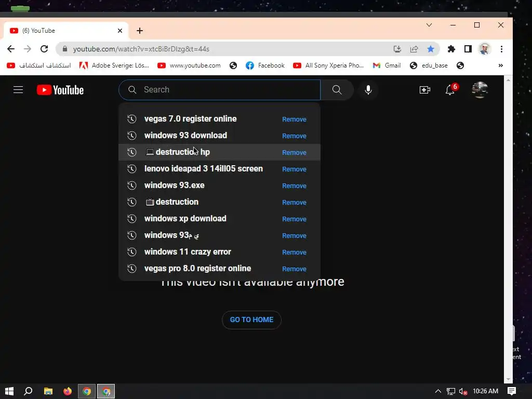Screen dimensions: 532x399
Task: Click the taskbar clock 10:26 AM
Action: click(486, 391)
